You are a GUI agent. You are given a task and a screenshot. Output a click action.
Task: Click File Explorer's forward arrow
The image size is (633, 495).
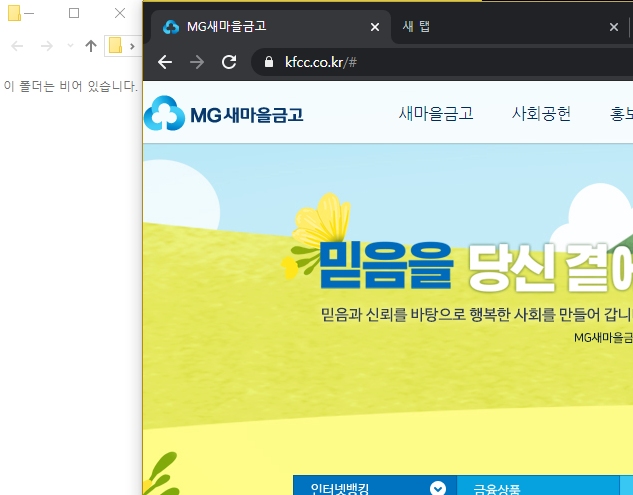click(47, 46)
